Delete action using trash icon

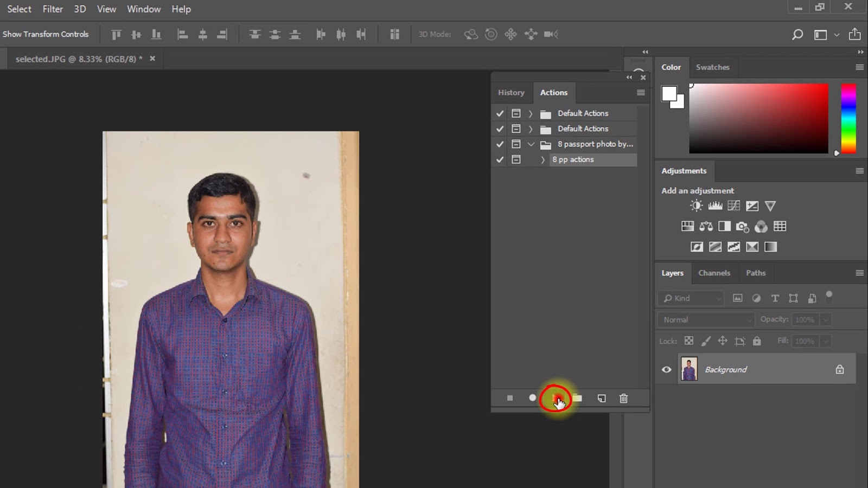point(623,398)
